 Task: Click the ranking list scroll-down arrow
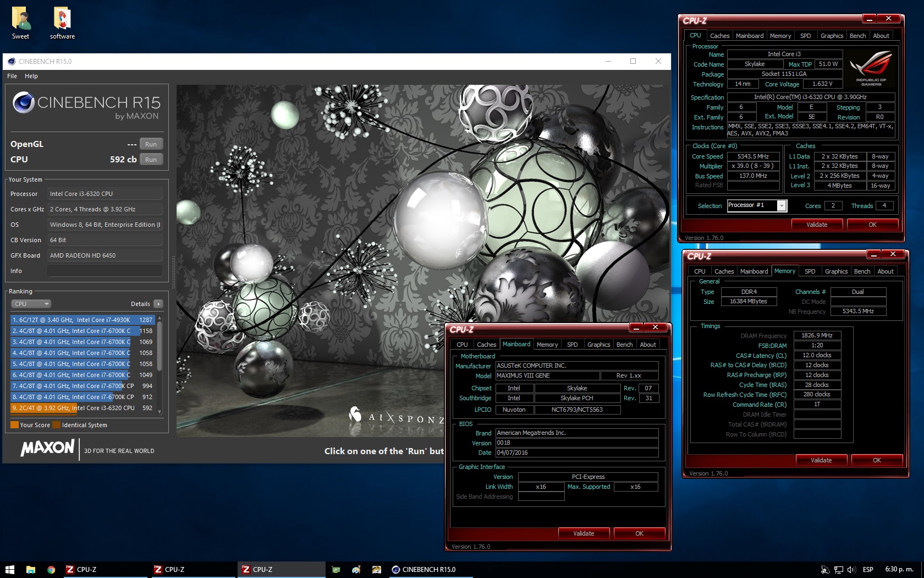click(x=159, y=411)
